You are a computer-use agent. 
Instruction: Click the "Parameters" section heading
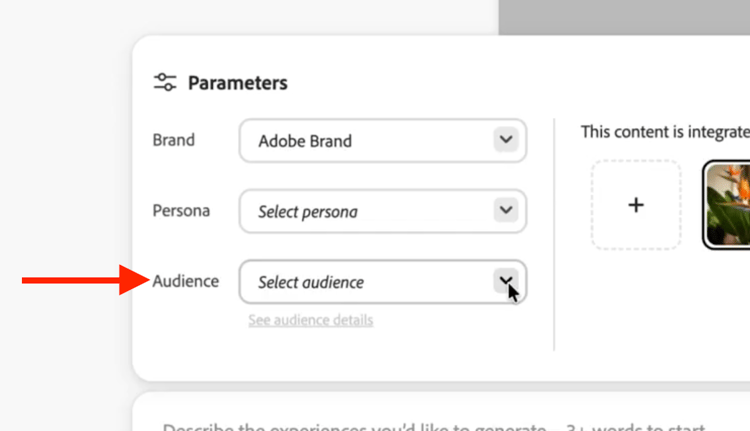[x=238, y=83]
